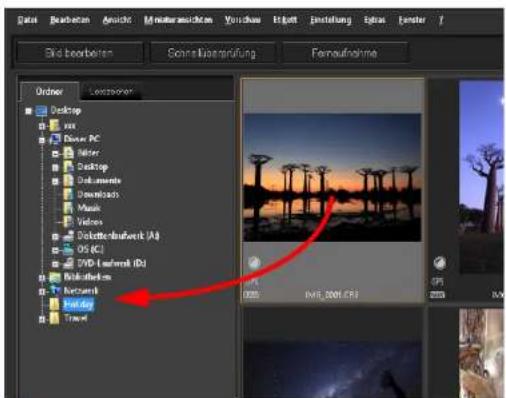Select the highlighted Holiday folder

pos(78,304)
